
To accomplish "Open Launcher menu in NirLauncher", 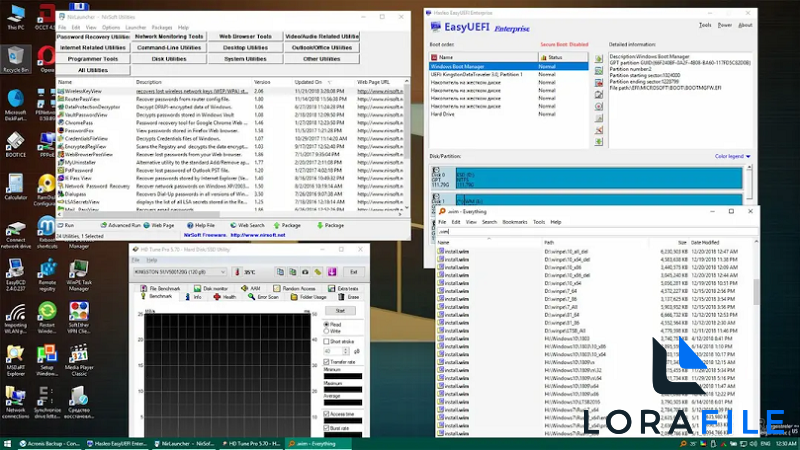I will (x=135, y=28).
